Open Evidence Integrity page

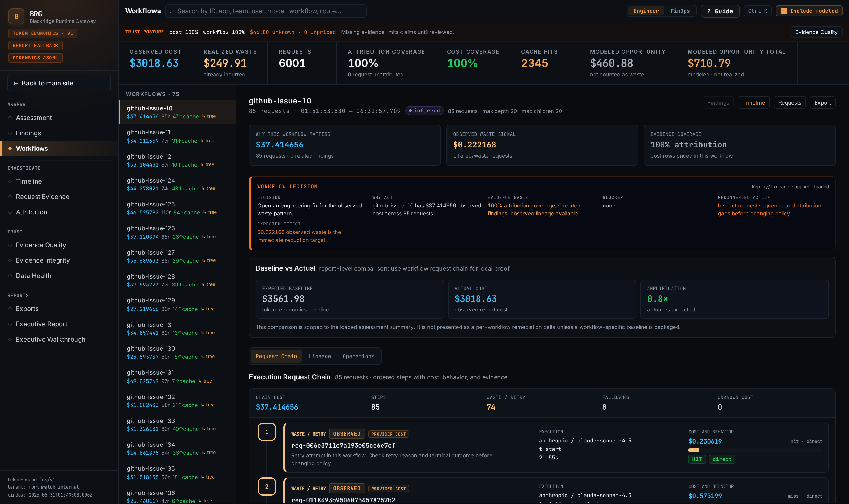tap(59, 260)
